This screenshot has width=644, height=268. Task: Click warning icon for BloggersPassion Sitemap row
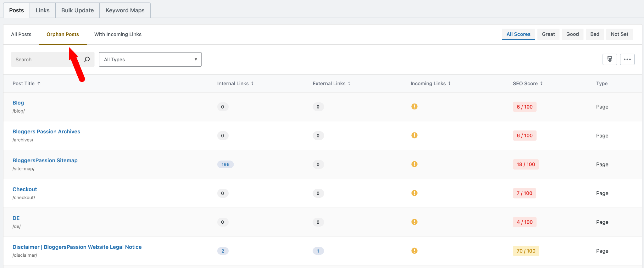click(x=414, y=164)
